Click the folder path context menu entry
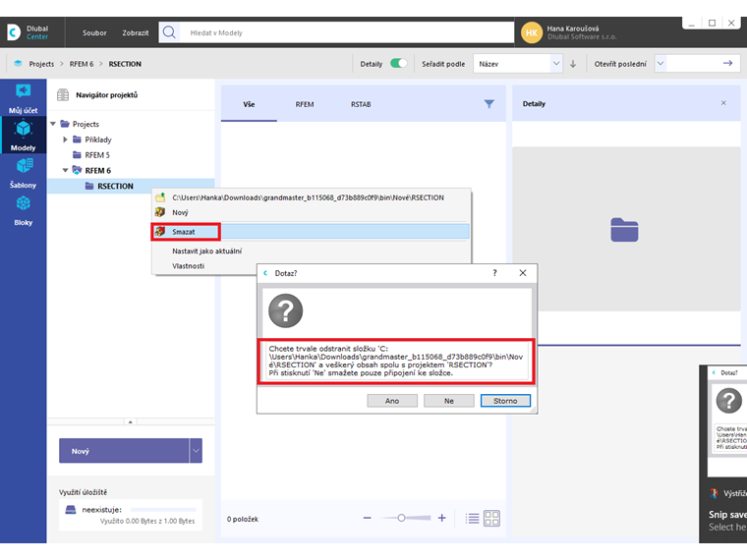 [312, 197]
